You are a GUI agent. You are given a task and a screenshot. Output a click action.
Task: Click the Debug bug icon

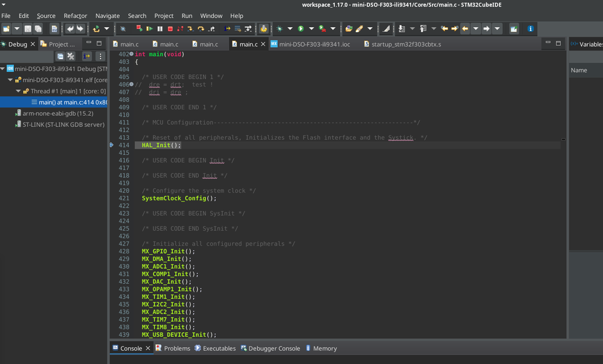pyautogui.click(x=280, y=29)
